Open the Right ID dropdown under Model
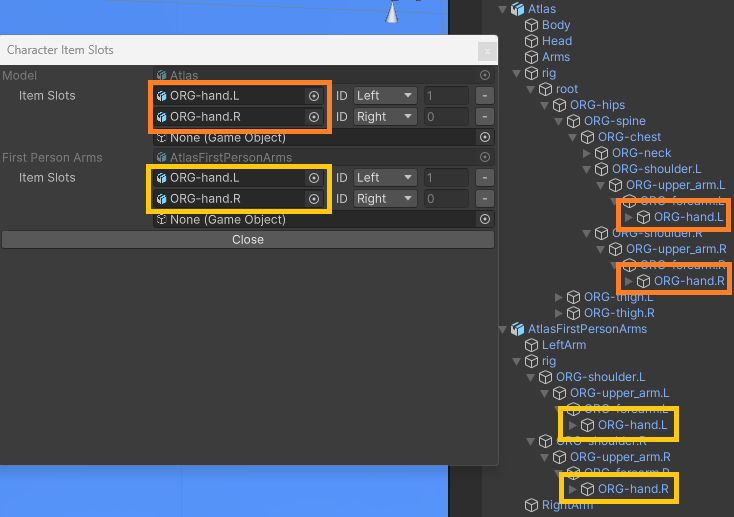Image resolution: width=734 pixels, height=517 pixels. pyautogui.click(x=385, y=117)
